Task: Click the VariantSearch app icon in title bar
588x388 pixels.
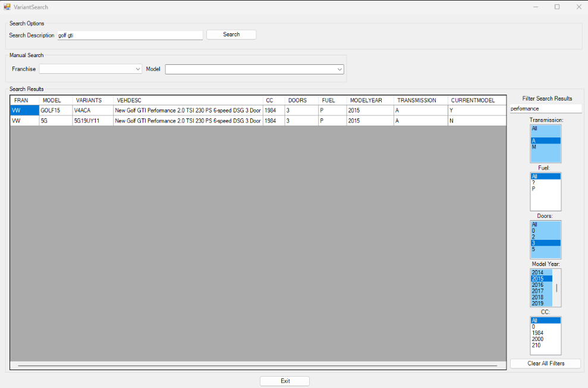Action: point(7,7)
